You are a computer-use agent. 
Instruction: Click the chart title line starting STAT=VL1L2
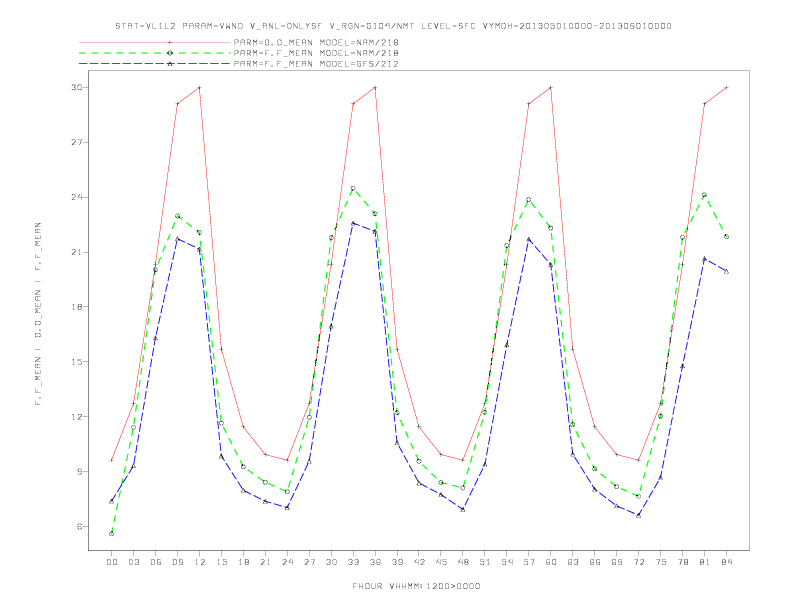coord(393,26)
